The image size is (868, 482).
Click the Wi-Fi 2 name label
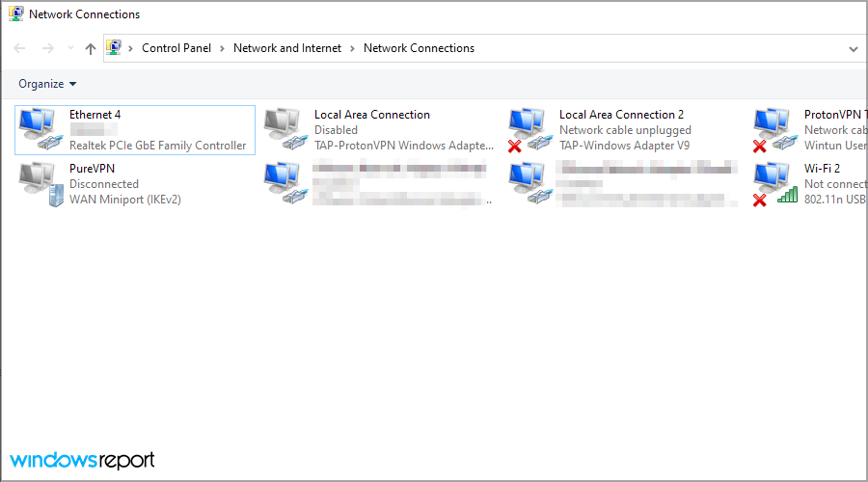pos(822,169)
